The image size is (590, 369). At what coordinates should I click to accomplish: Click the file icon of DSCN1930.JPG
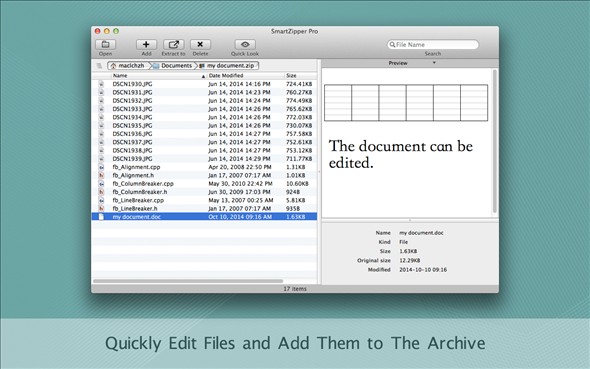[x=101, y=84]
